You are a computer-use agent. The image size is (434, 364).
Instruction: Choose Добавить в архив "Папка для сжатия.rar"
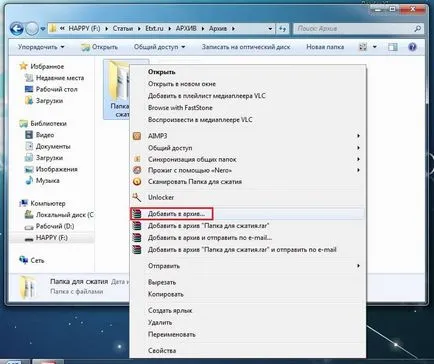248,226
